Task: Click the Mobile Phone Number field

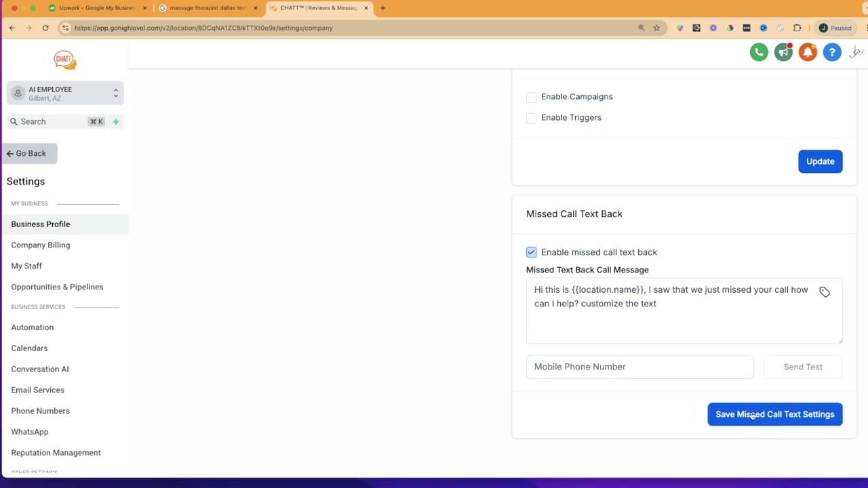Action: pyautogui.click(x=639, y=367)
